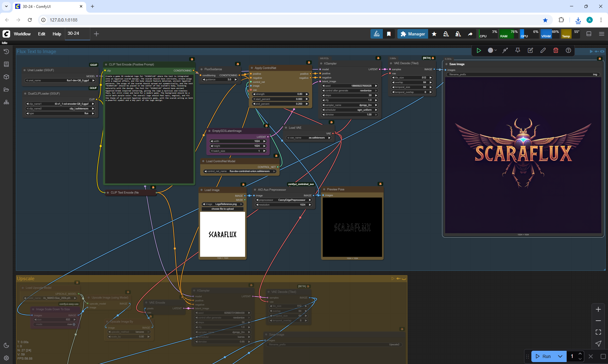
Task: Delete the selected node with trash icon
Action: 555,50
